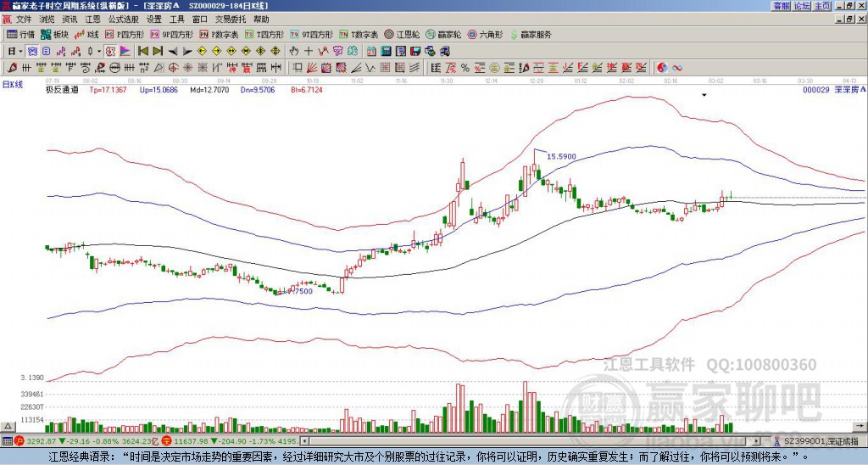868x465 pixels.
Task: Click the 15.5900 high price label
Action: coord(561,157)
